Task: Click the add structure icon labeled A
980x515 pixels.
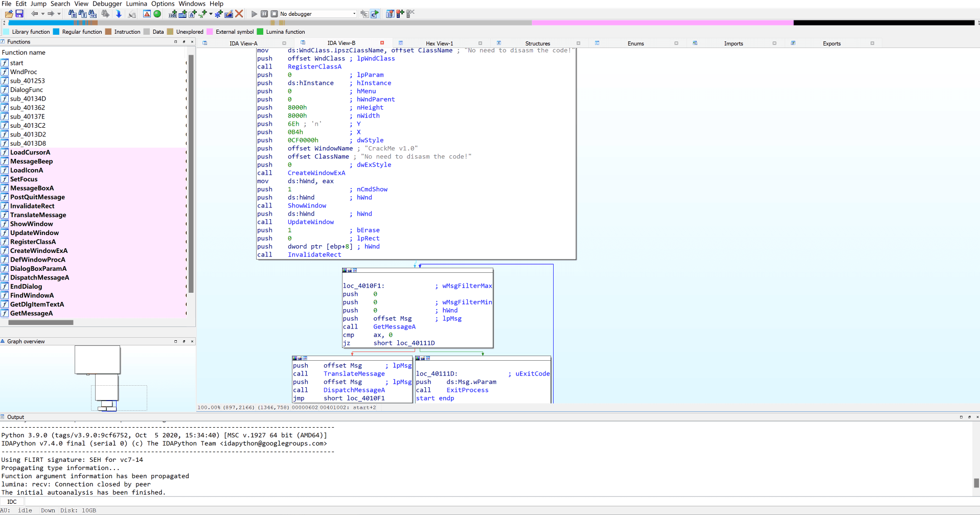Action: (x=192, y=14)
